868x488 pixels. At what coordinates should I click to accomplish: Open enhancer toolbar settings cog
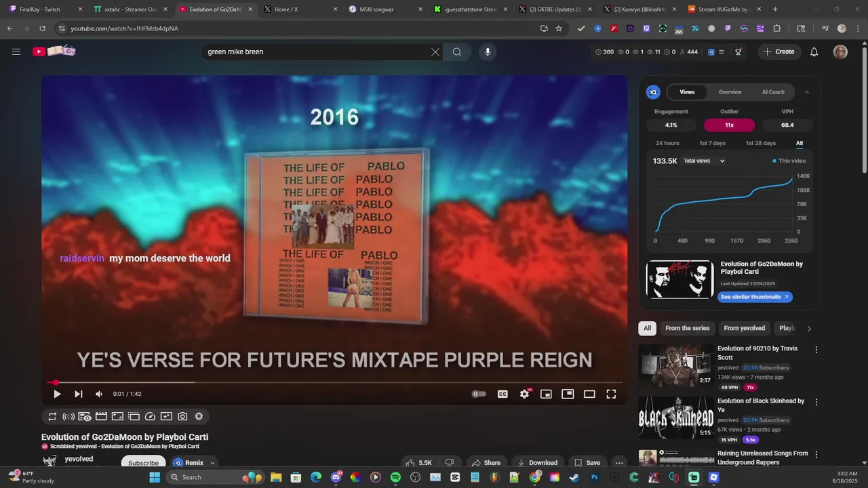pyautogui.click(x=199, y=417)
